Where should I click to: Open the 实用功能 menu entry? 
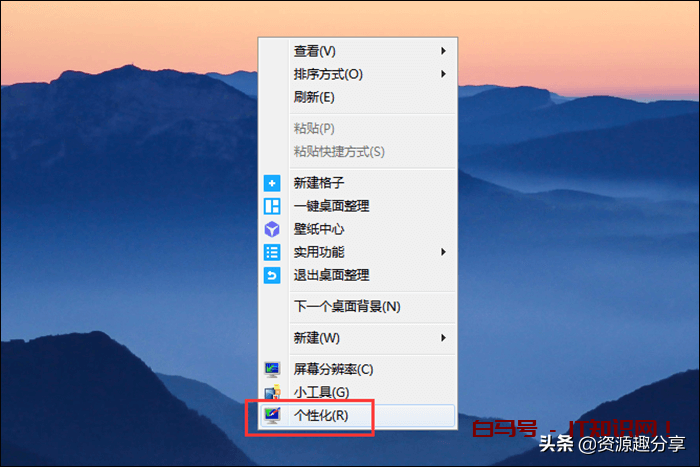point(358,252)
